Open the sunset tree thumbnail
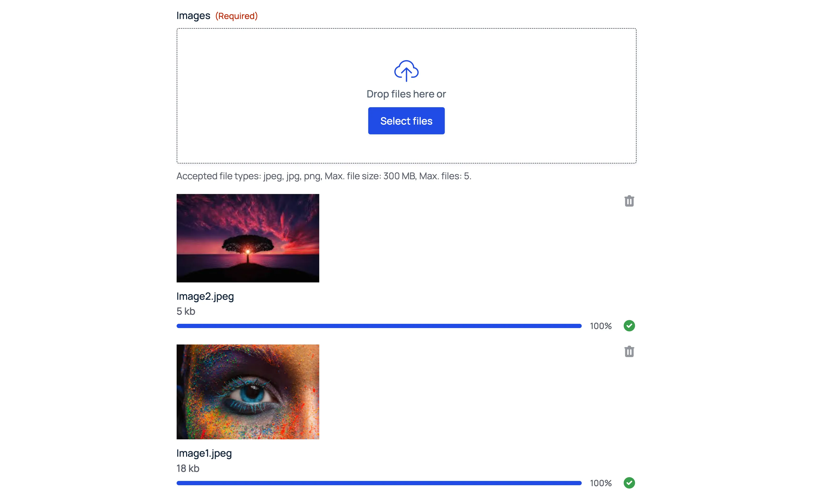 point(248,238)
